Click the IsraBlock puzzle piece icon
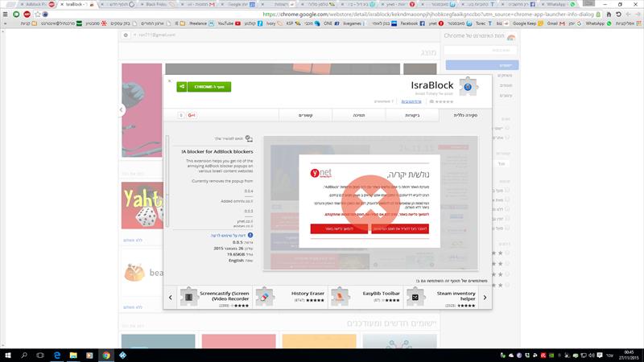 468,87
